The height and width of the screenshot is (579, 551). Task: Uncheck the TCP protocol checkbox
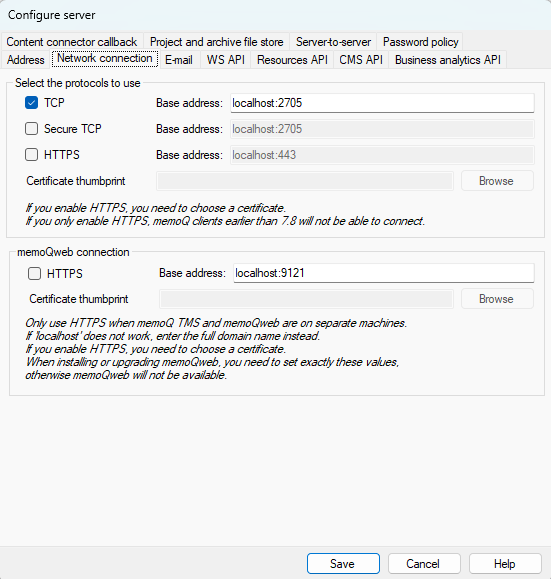coord(31,103)
